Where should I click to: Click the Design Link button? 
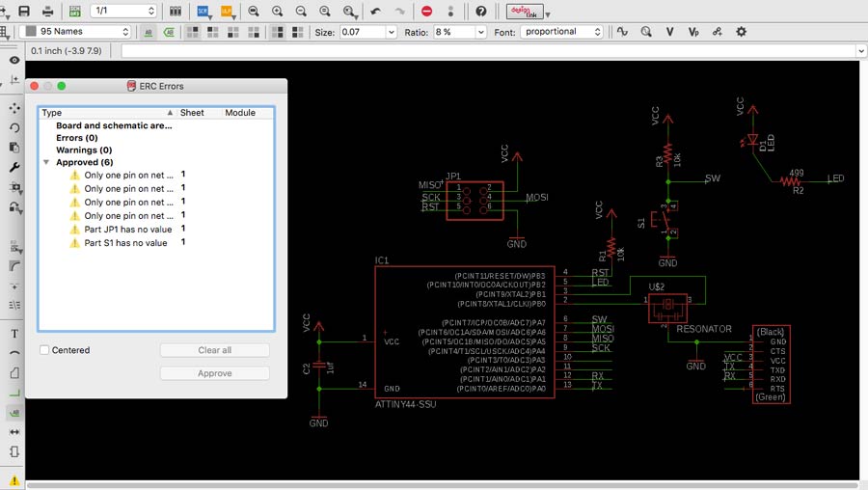coord(525,11)
